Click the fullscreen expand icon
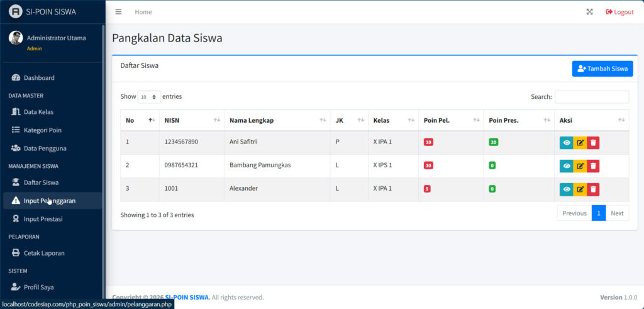 point(589,12)
